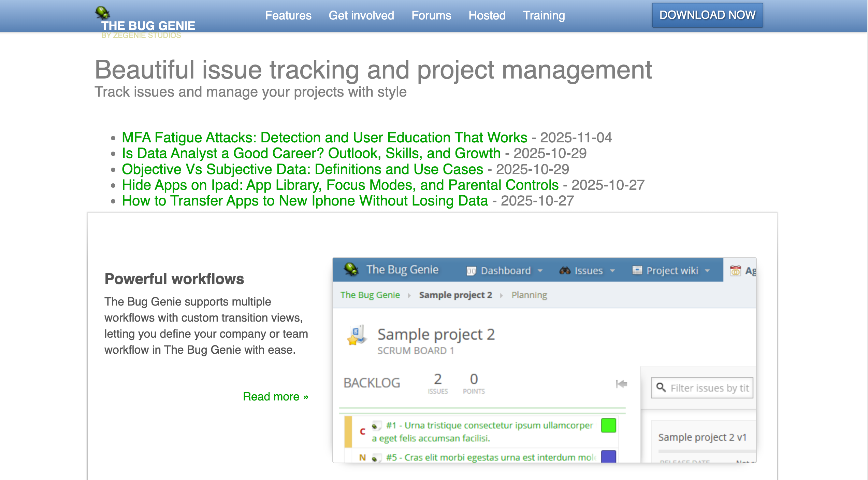The image size is (868, 480).
Task: Click the Bug Genie beetle logo icon
Action: tap(102, 13)
